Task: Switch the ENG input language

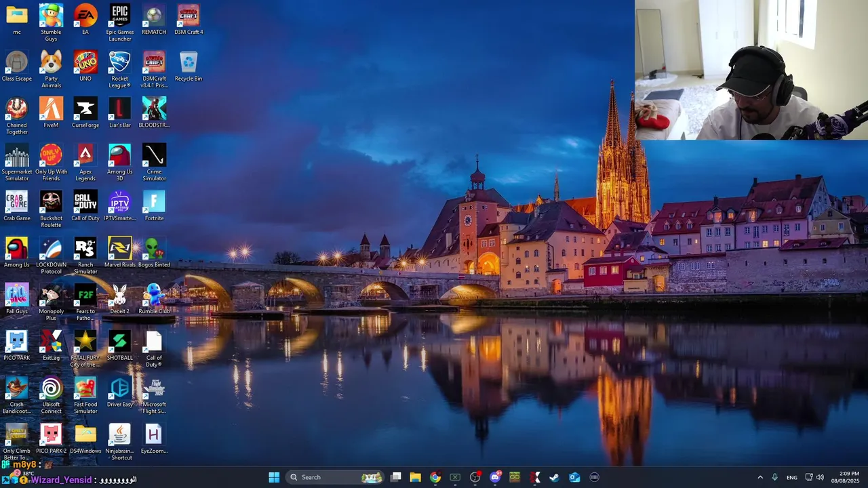Action: [x=791, y=477]
